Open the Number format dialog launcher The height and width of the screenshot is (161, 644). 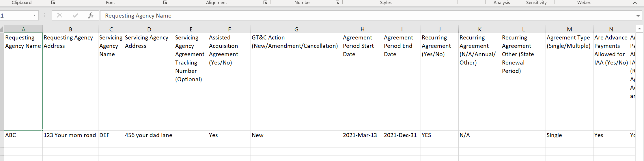point(337,2)
